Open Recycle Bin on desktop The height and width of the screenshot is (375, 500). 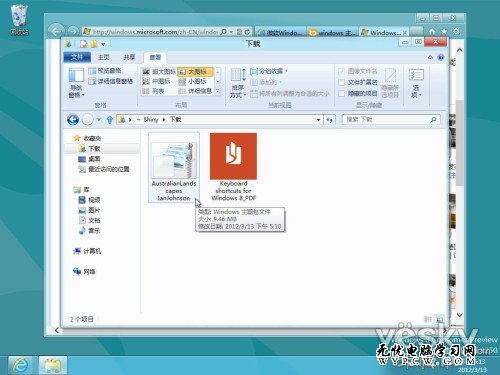pyautogui.click(x=19, y=20)
